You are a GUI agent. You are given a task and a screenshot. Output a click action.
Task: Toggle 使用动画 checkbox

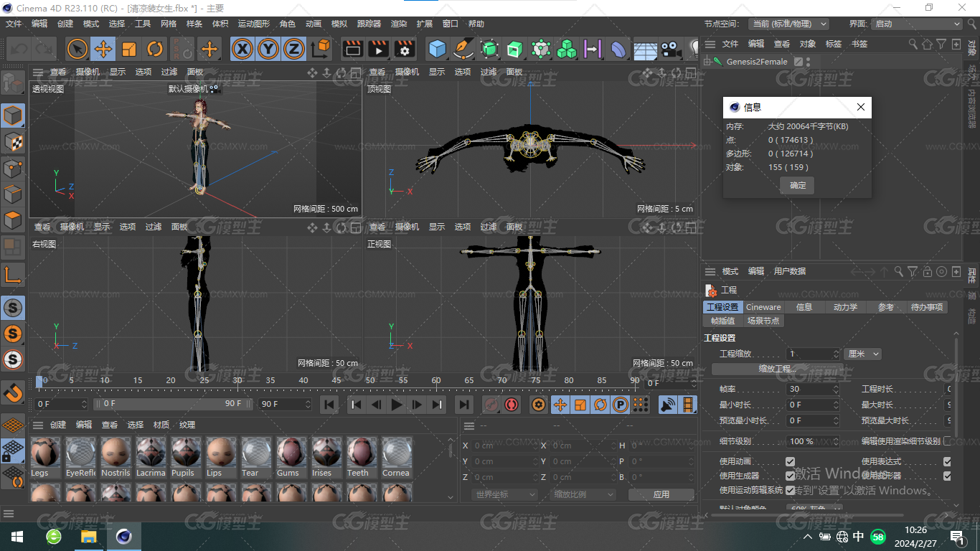790,461
